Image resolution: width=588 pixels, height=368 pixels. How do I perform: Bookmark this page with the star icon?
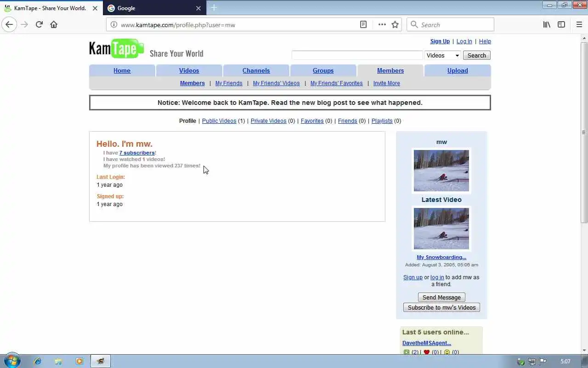pos(395,25)
